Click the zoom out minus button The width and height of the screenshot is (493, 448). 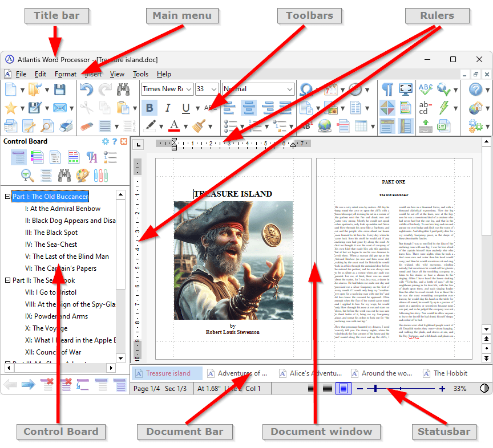[x=360, y=389]
